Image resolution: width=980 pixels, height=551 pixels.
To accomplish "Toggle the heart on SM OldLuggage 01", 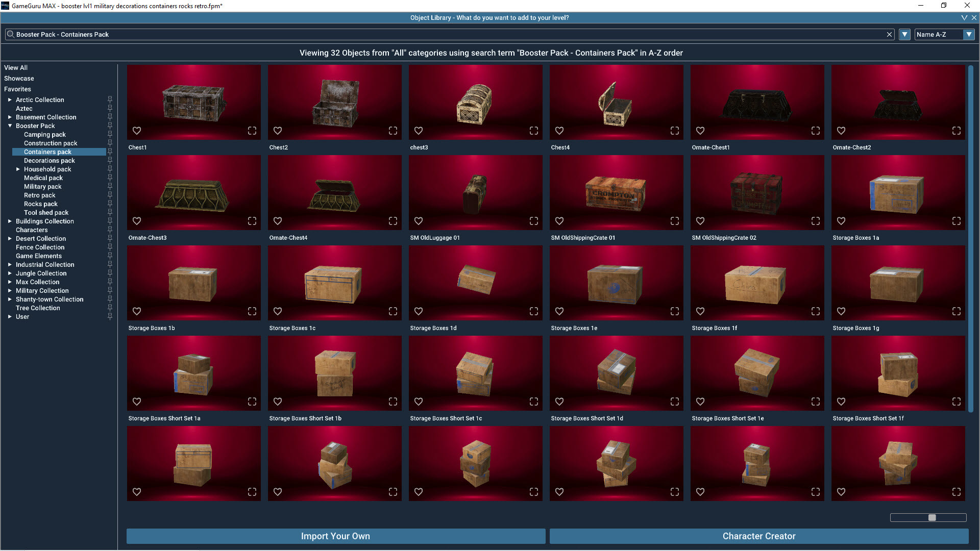I will coord(419,221).
